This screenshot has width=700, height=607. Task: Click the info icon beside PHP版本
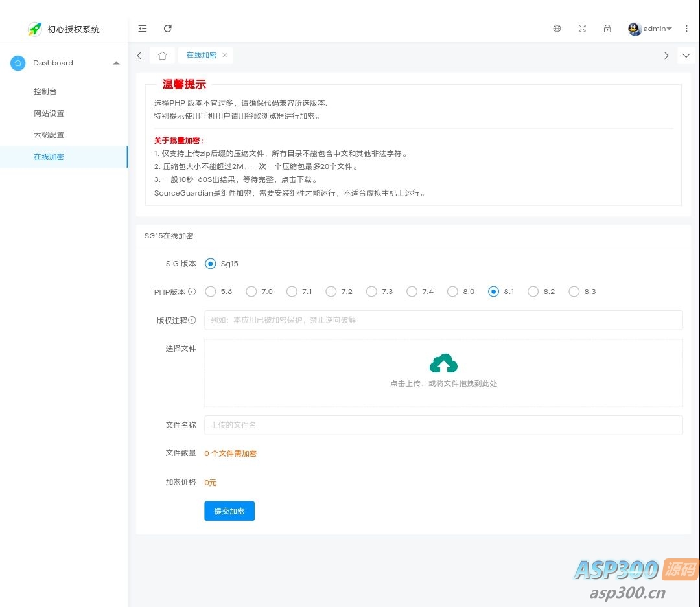point(192,292)
